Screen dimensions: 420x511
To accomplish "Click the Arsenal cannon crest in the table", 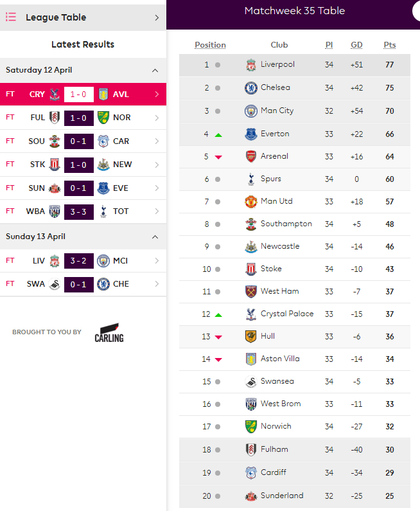I will click(x=250, y=156).
